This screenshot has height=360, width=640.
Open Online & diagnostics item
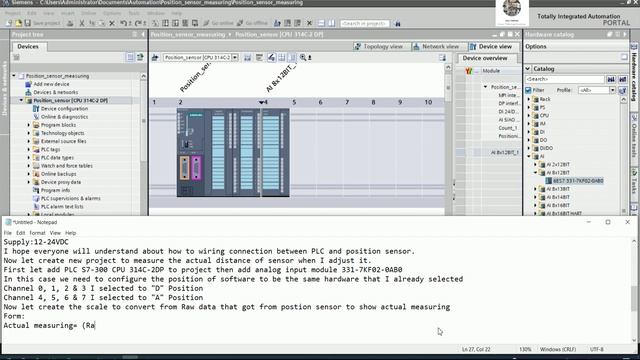[60, 117]
